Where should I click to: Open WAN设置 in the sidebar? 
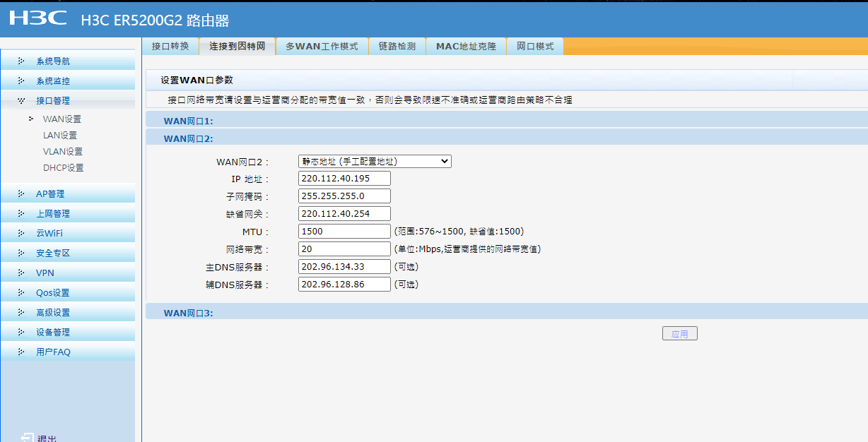tap(62, 119)
